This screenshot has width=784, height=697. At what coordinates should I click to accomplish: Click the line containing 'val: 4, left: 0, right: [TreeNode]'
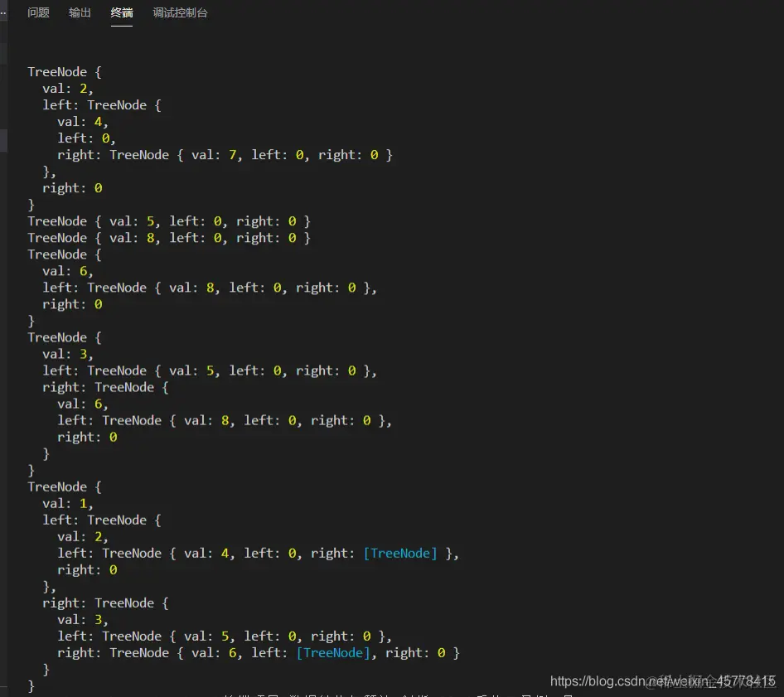point(258,553)
